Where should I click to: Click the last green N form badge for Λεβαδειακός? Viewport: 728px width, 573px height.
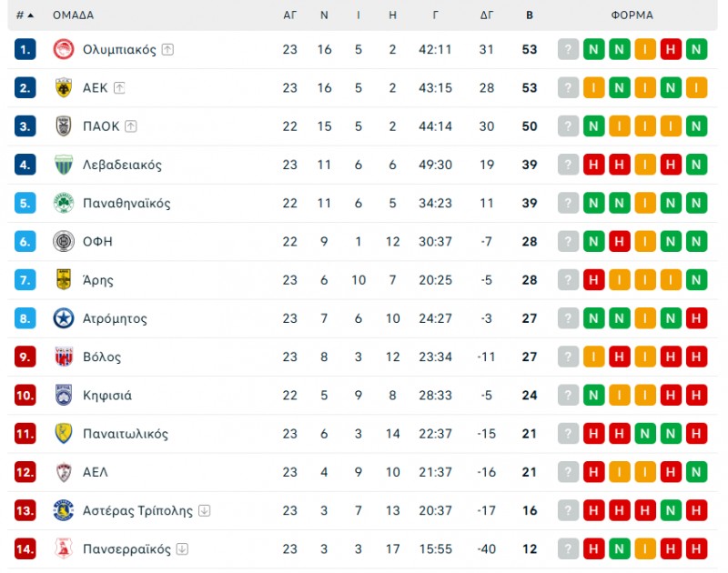point(696,165)
